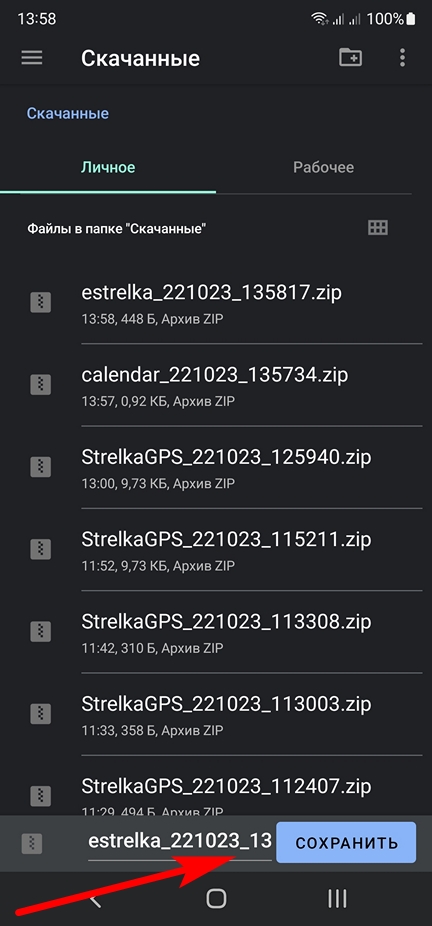This screenshot has height=926, width=432.
Task: Switch to grid view layout
Action: [x=378, y=227]
